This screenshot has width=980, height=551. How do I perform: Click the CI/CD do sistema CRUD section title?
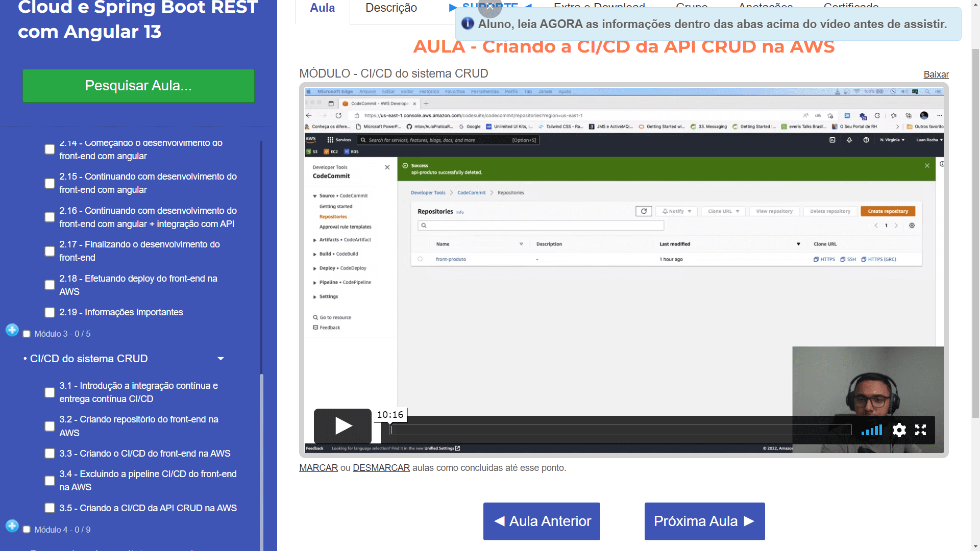[89, 359]
